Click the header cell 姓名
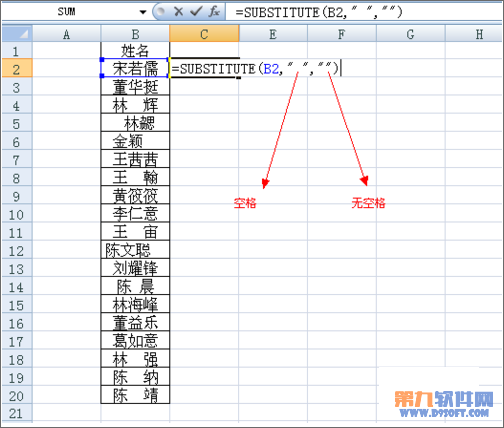The width and height of the screenshot is (504, 428). (135, 50)
